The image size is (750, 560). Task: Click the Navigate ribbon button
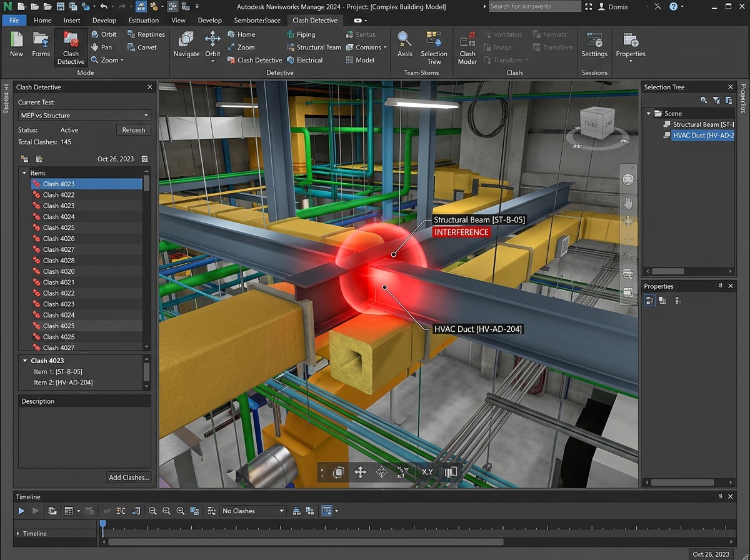click(186, 45)
